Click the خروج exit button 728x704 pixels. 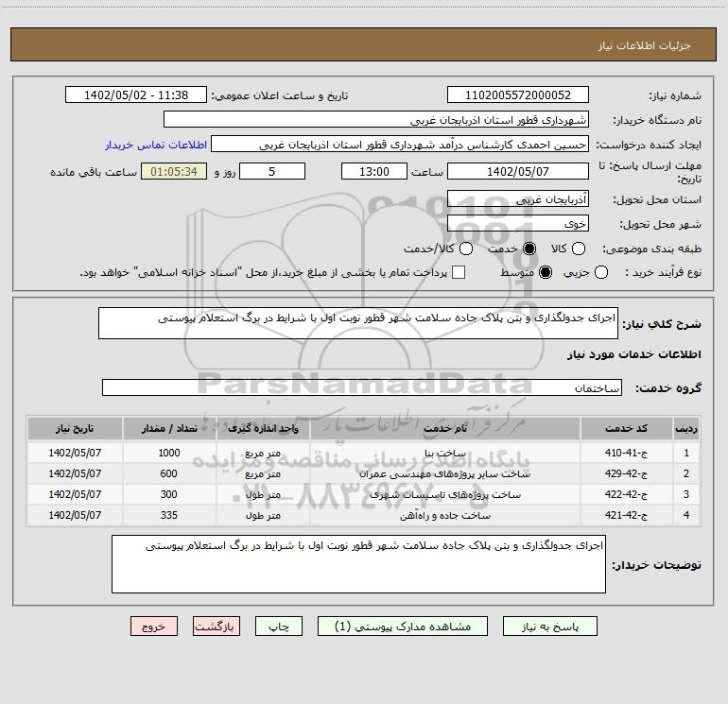pyautogui.click(x=154, y=627)
